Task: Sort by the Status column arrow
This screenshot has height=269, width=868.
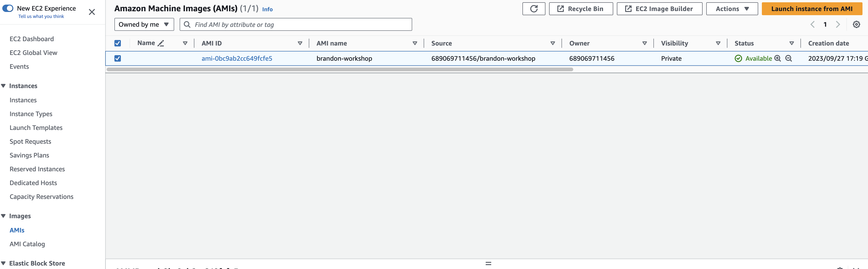Action: (791, 43)
